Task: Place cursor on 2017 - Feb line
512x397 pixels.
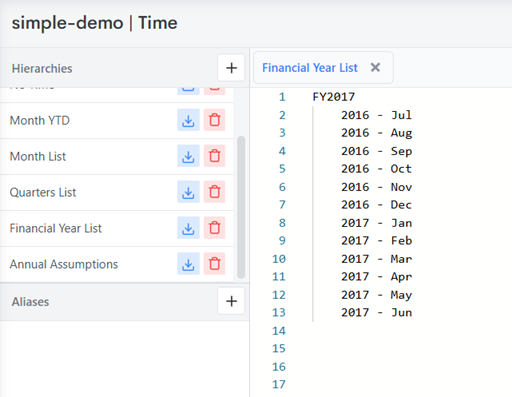Action: (x=376, y=241)
